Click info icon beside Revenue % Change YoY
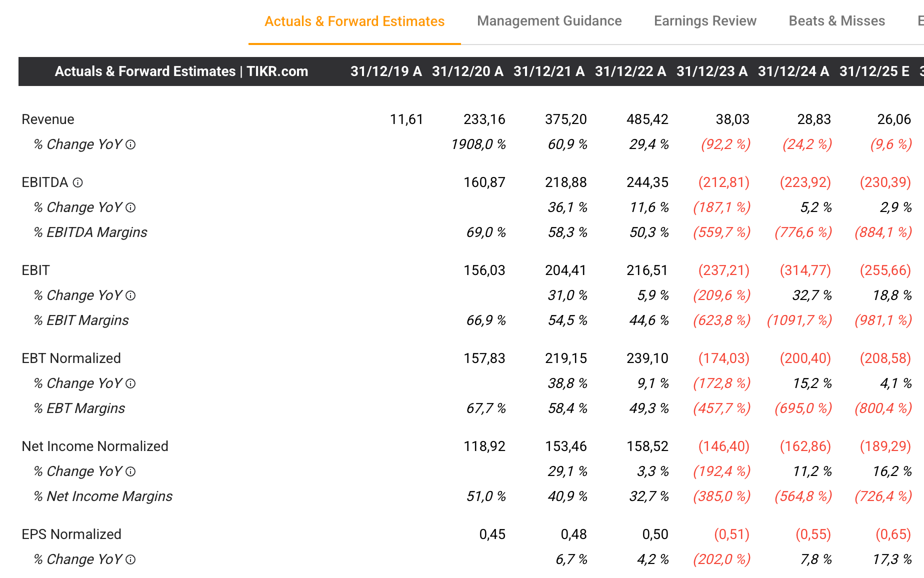Viewport: 924px width, 578px height. coord(130,144)
